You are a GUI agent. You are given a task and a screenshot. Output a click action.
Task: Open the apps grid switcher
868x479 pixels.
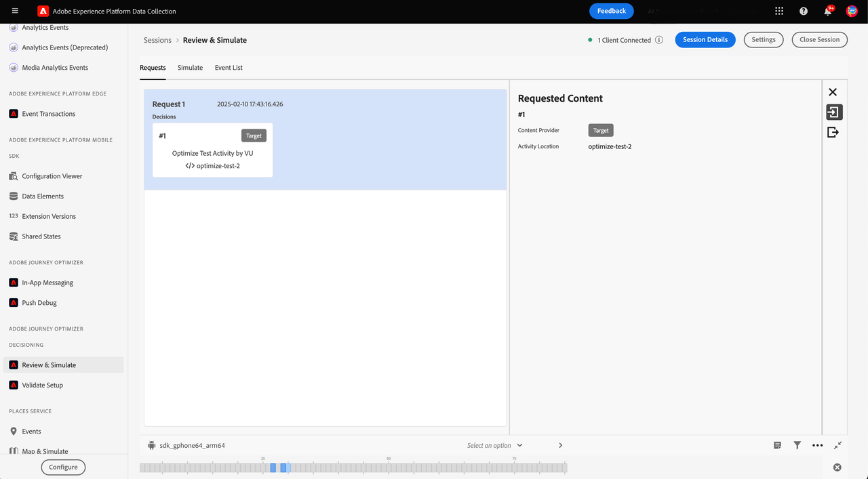point(779,11)
